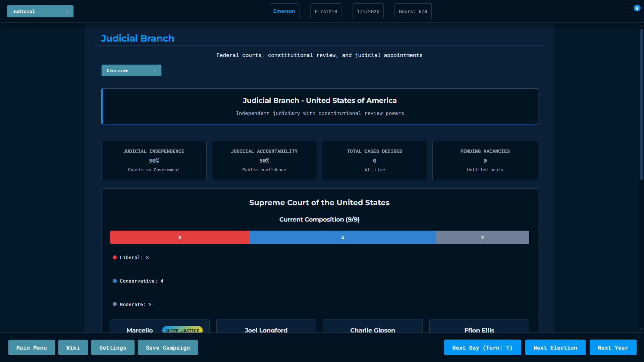This screenshot has width=644, height=362.
Task: Click the First218 info chip
Action: pyautogui.click(x=326, y=11)
